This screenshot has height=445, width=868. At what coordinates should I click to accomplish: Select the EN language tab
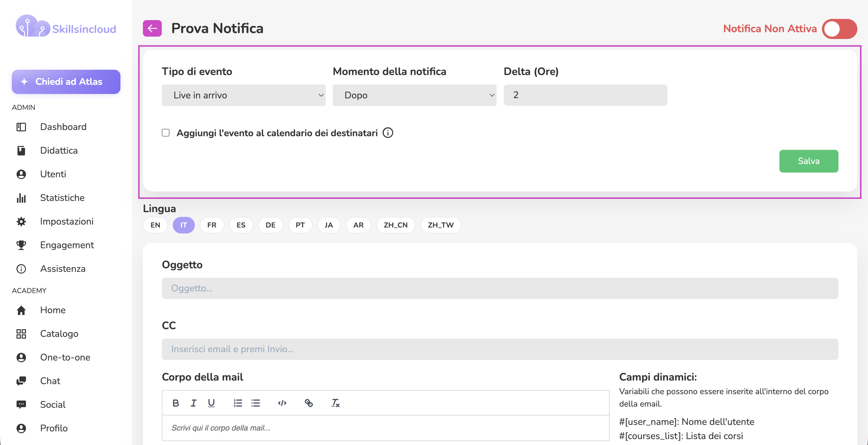click(155, 225)
